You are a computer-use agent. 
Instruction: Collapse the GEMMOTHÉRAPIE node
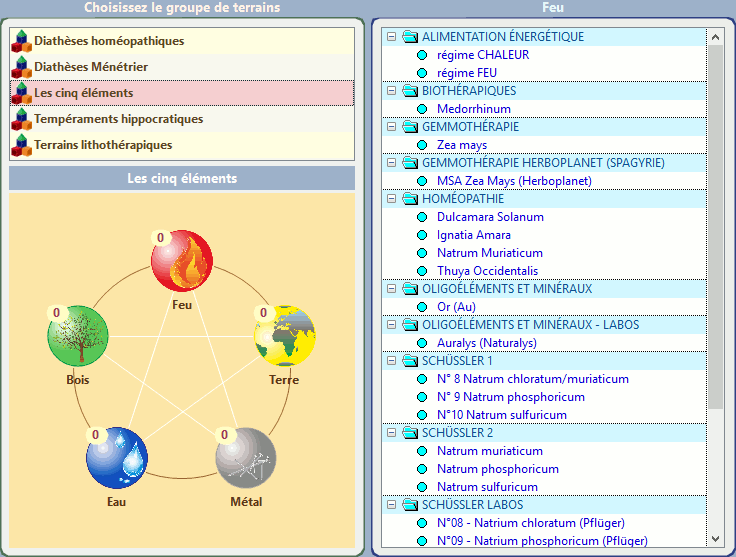pyautogui.click(x=391, y=127)
